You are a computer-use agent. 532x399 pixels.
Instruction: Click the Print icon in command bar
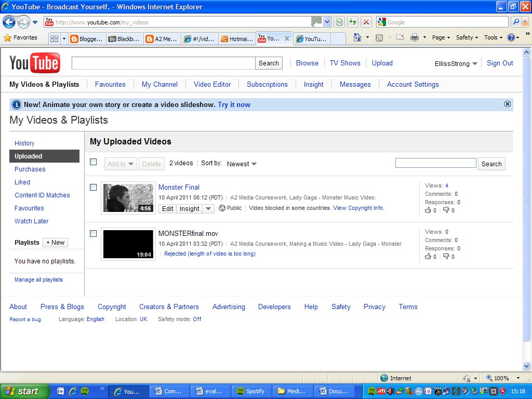(414, 37)
